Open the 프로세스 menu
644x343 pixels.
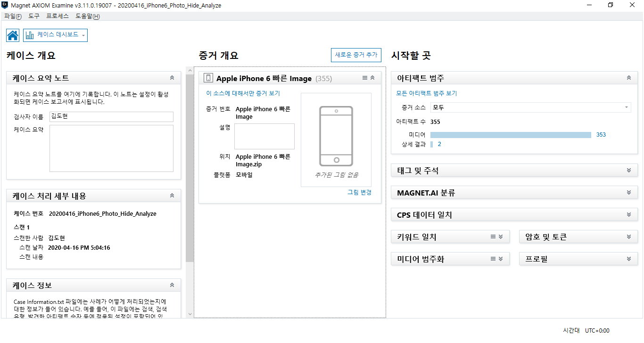(58, 16)
